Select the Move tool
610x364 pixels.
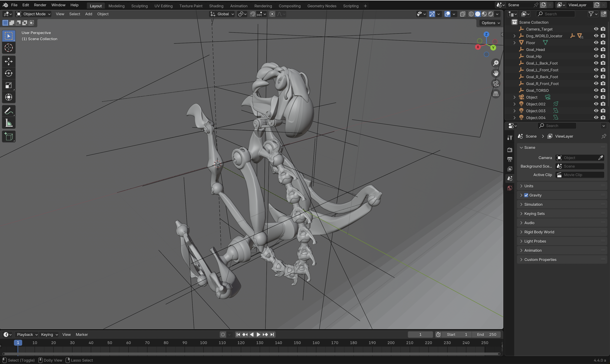9,61
